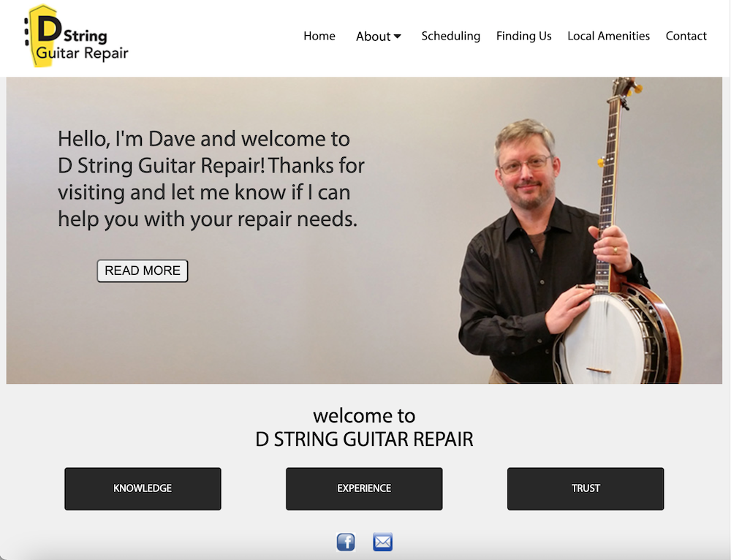Image resolution: width=731 pixels, height=560 pixels.
Task: Click the TRUST button
Action: click(586, 488)
